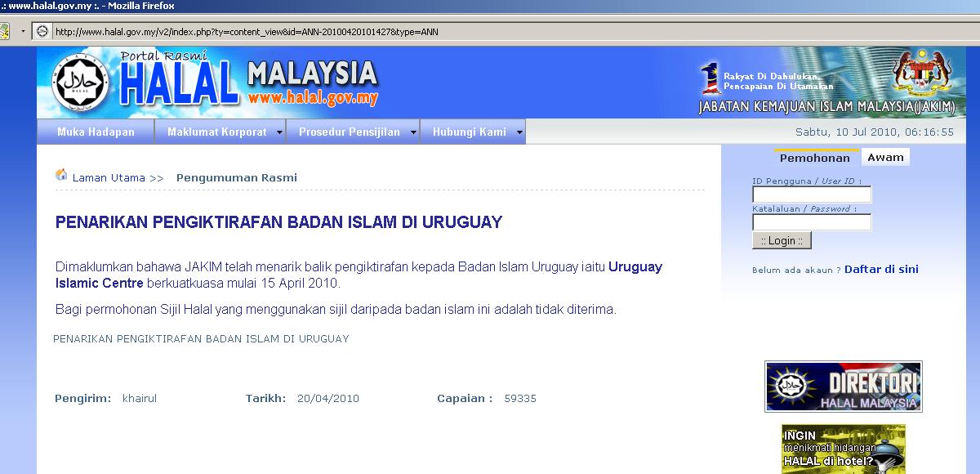Image resolution: width=980 pixels, height=474 pixels.
Task: Click the date-time Sabtu, 10 Jul 2010
Action: coord(875,132)
